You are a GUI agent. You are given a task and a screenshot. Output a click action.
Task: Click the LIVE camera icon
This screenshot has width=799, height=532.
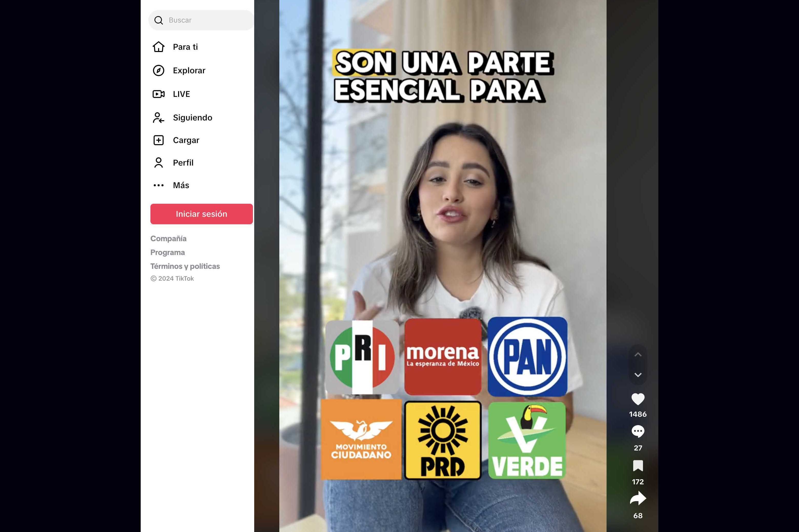158,94
